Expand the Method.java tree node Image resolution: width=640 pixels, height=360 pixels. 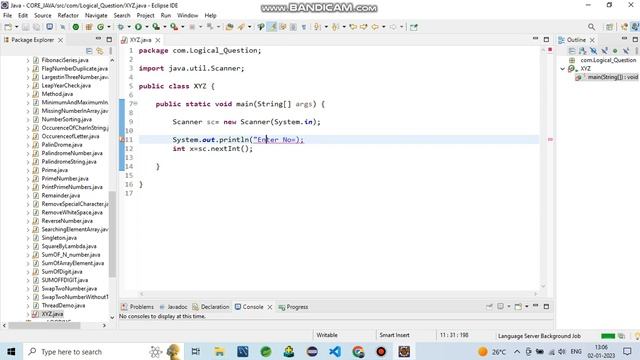point(28,94)
